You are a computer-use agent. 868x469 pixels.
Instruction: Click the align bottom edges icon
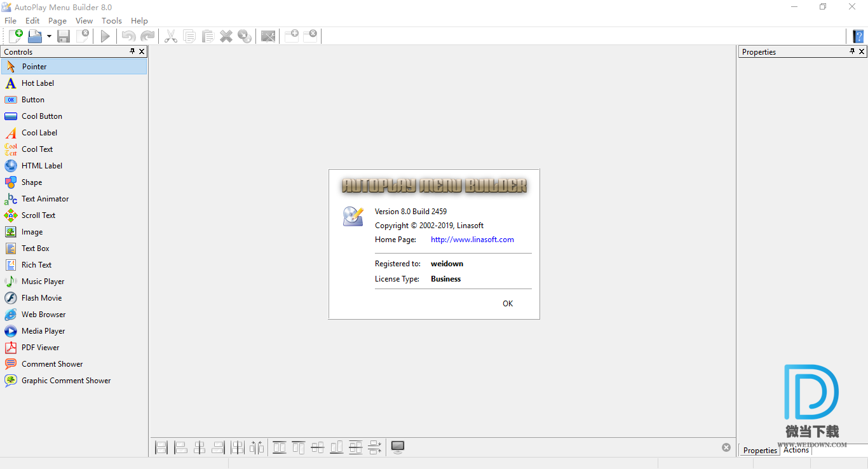pos(337,447)
